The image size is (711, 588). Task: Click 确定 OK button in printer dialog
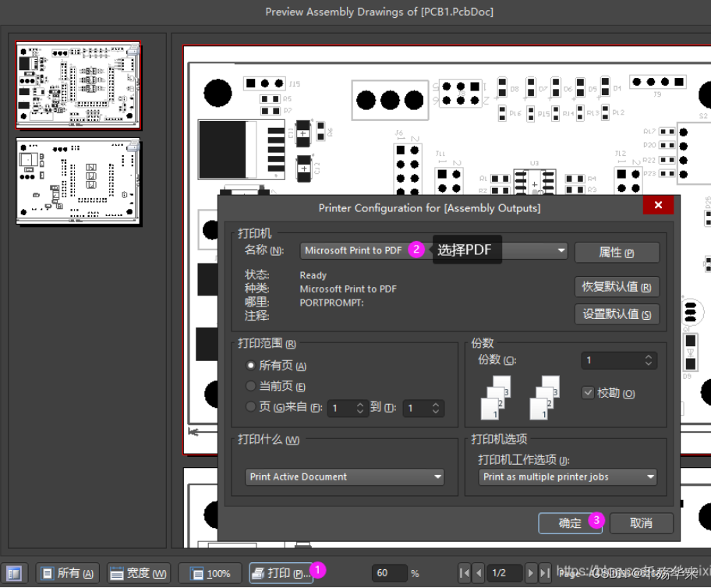pyautogui.click(x=570, y=523)
